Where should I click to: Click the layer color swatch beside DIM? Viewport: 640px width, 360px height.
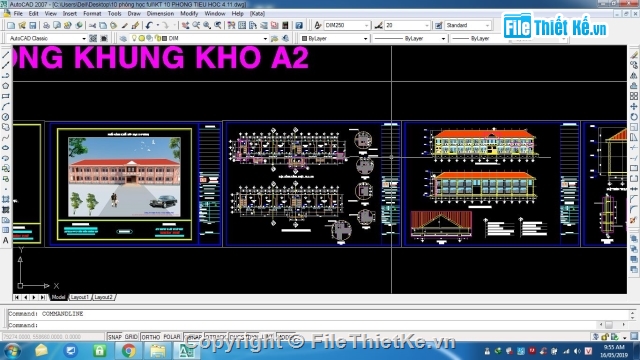click(164, 38)
